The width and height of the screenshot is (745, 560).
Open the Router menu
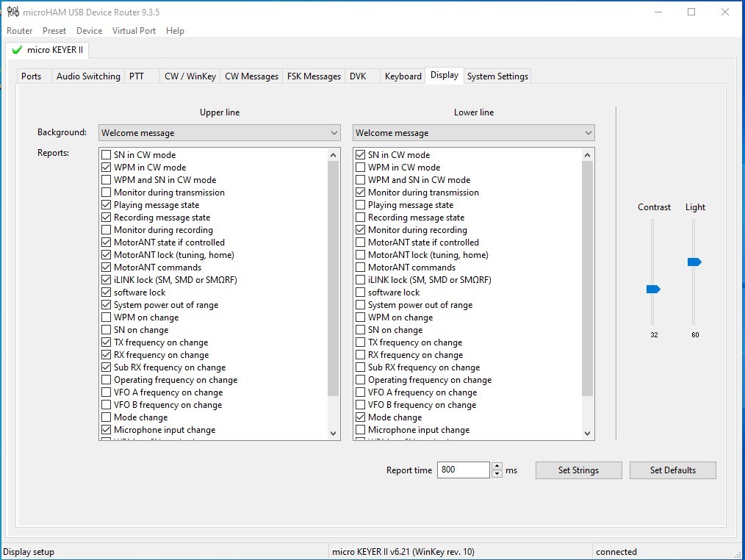click(20, 31)
